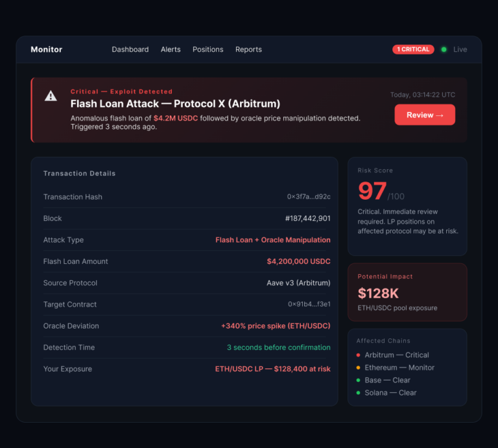Click the green dot beside Solana — Clear
This screenshot has width=498, height=448.
[x=358, y=393]
